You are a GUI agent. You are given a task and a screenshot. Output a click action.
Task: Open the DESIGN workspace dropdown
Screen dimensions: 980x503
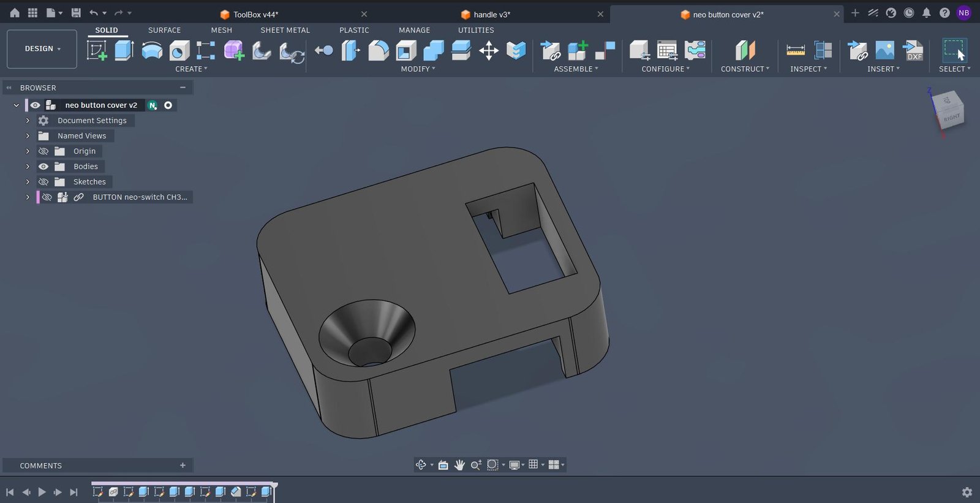(42, 49)
